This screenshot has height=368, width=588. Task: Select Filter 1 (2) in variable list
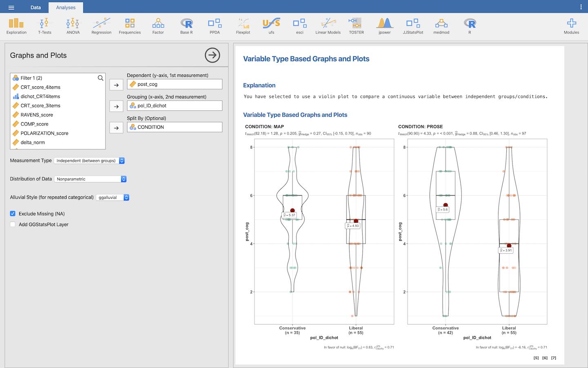pyautogui.click(x=58, y=78)
